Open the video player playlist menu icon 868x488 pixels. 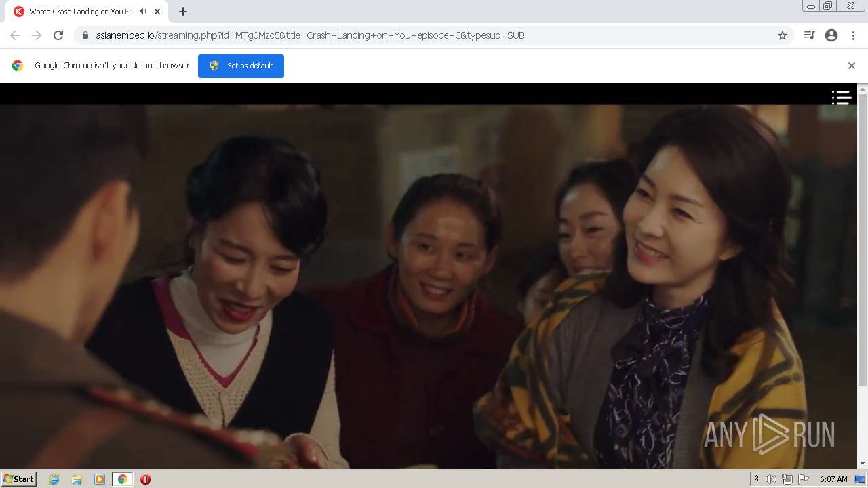pos(842,98)
